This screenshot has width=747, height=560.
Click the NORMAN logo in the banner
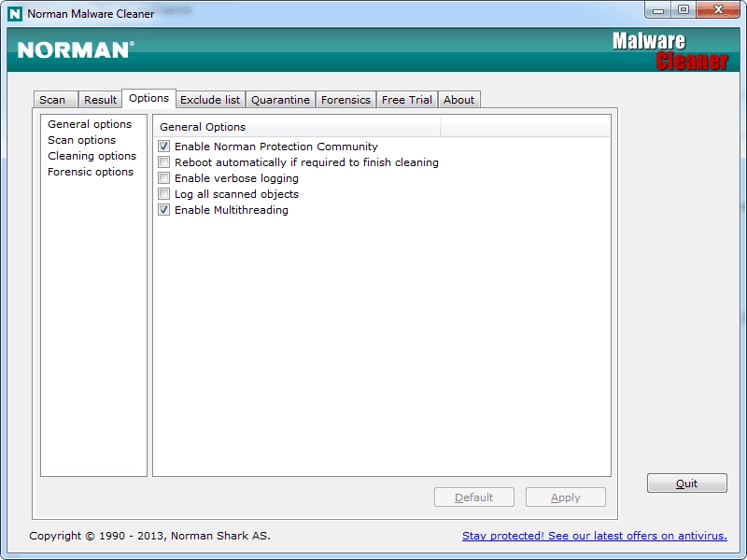click(x=76, y=50)
